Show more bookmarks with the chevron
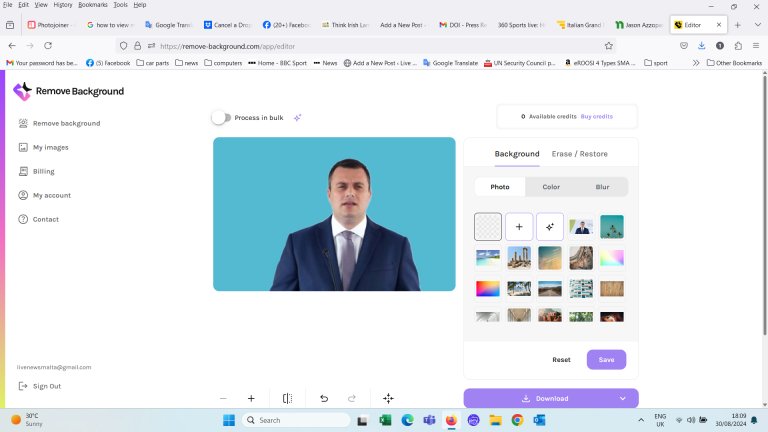768x432 pixels. click(696, 63)
